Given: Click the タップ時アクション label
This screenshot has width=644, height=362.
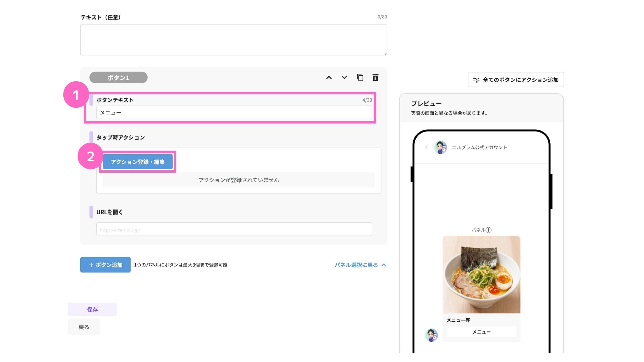Looking at the screenshot, I should point(120,137).
